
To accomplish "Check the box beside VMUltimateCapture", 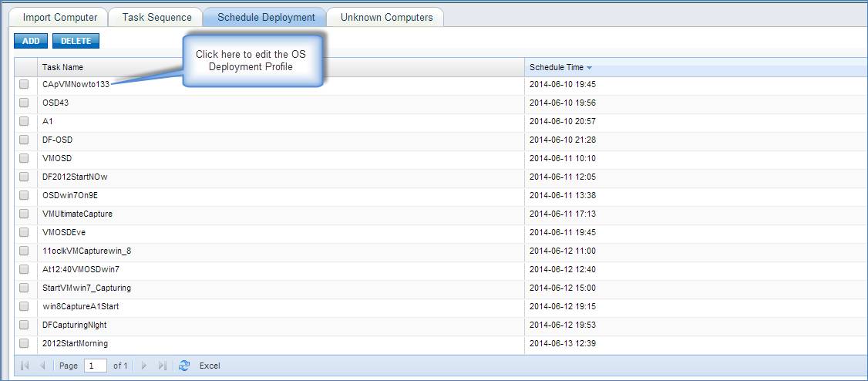I will (x=24, y=214).
